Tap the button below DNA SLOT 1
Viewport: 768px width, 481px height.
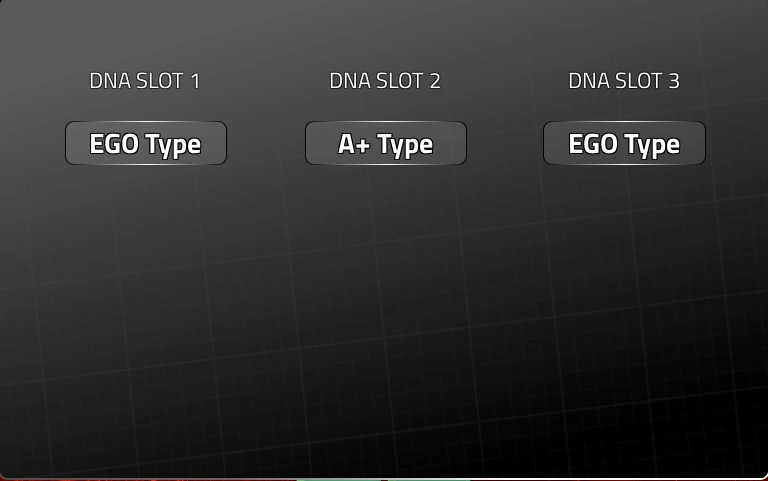(x=146, y=144)
